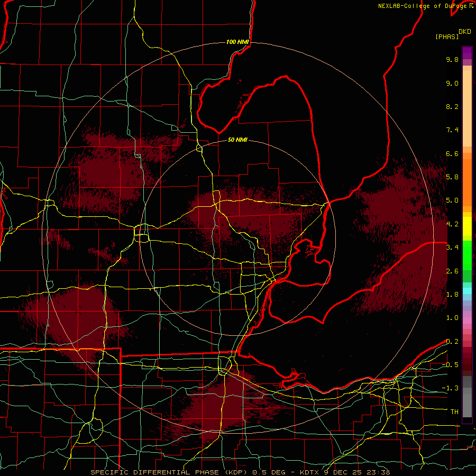
Task: Click the [PHAS] legend label
Action: click(x=447, y=36)
